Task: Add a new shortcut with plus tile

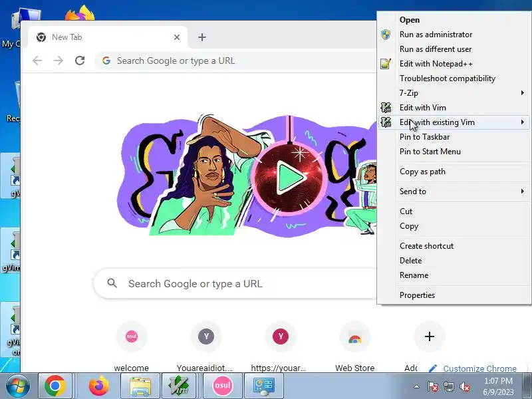Action: [429, 336]
